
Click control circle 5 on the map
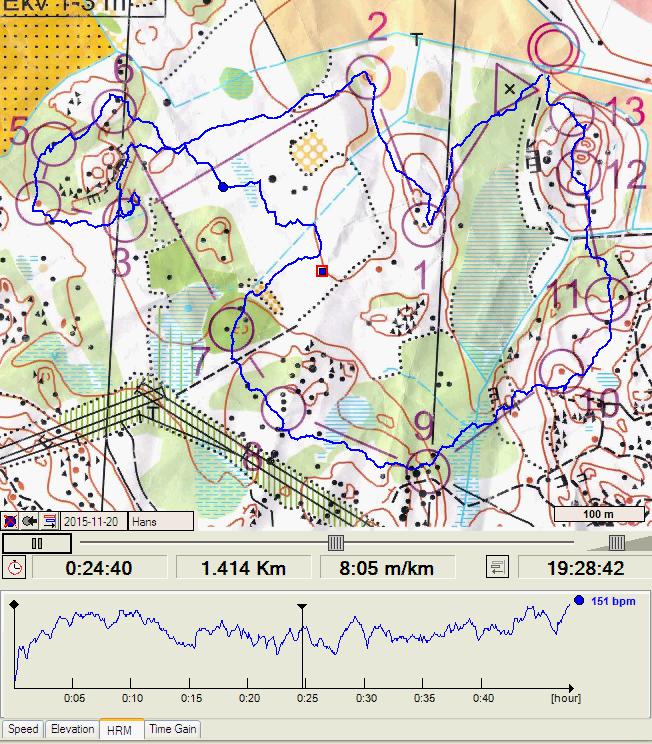(54, 143)
